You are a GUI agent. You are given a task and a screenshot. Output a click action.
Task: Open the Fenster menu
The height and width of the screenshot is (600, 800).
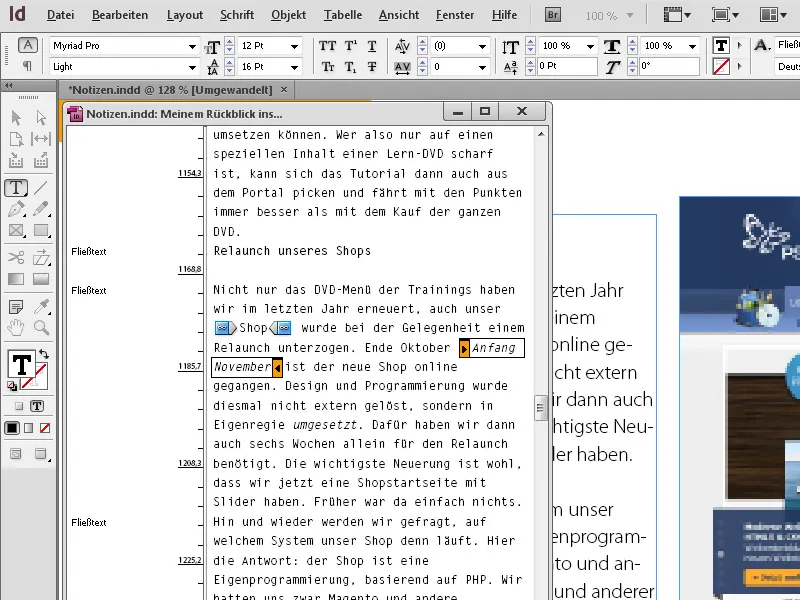[x=455, y=15]
